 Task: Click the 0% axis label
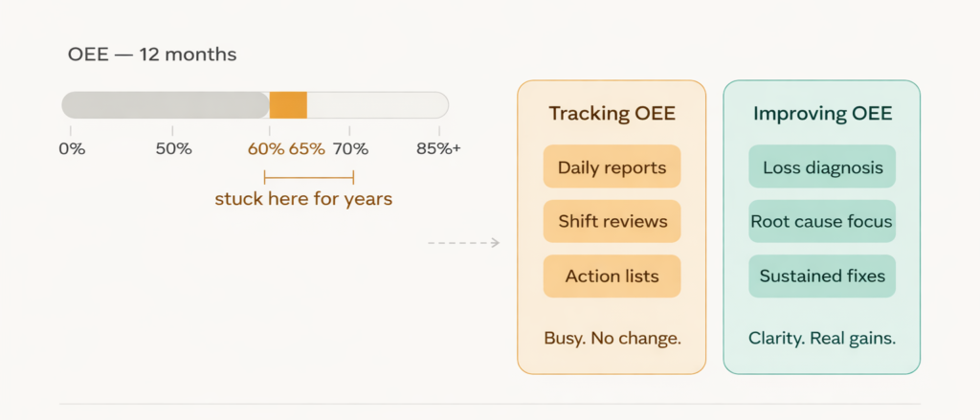[x=72, y=148]
